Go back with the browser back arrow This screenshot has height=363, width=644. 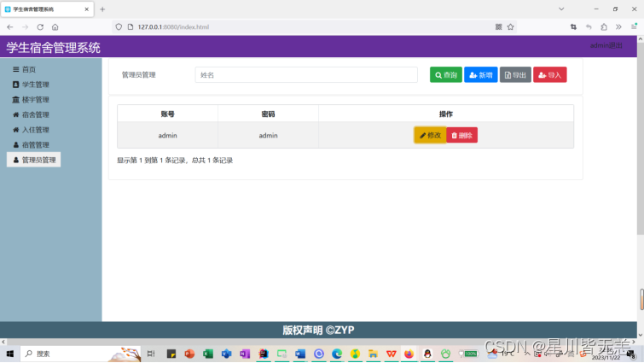click(x=10, y=27)
